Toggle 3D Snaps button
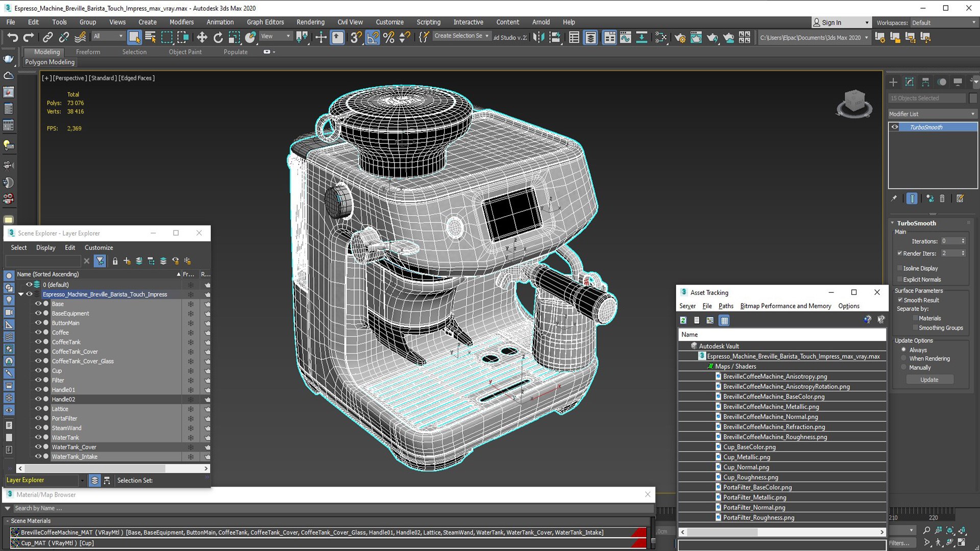This screenshot has width=980, height=551. point(356,37)
